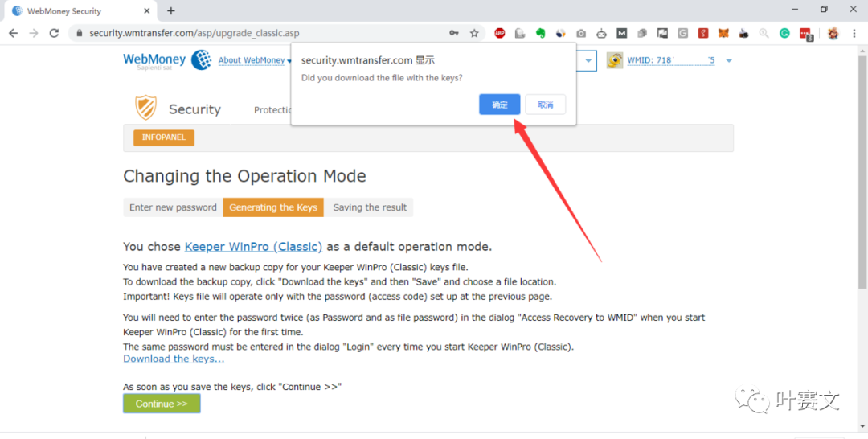Open the Evernote elephant extension
The height and width of the screenshot is (439, 868).
[541, 33]
